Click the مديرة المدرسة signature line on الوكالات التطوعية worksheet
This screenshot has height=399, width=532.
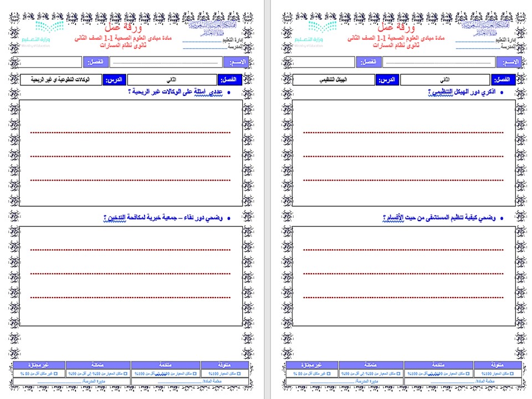click(59, 382)
